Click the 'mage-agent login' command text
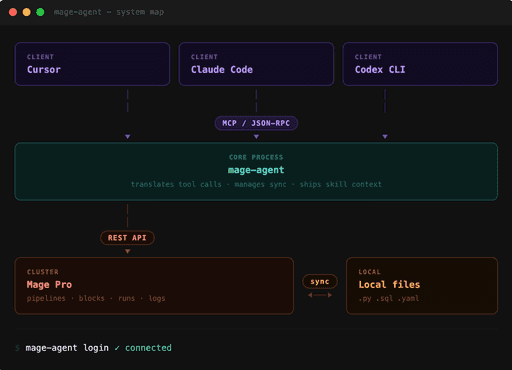Screen dimensions: 512x370 click(x=67, y=348)
